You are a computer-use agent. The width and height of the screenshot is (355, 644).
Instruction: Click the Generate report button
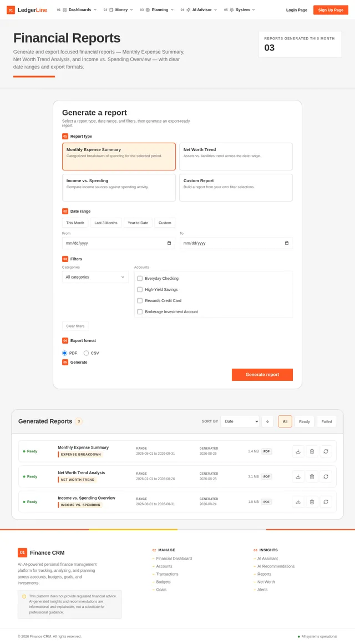tap(262, 375)
